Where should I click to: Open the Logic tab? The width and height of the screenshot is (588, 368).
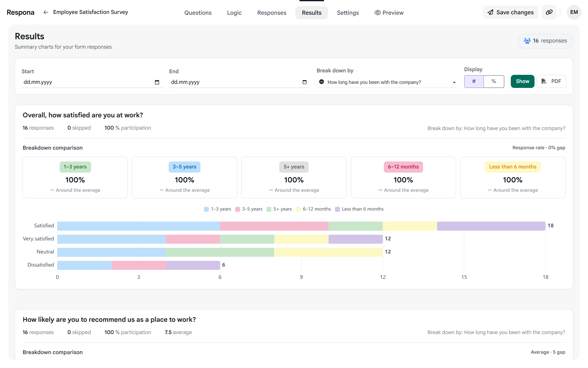point(234,13)
